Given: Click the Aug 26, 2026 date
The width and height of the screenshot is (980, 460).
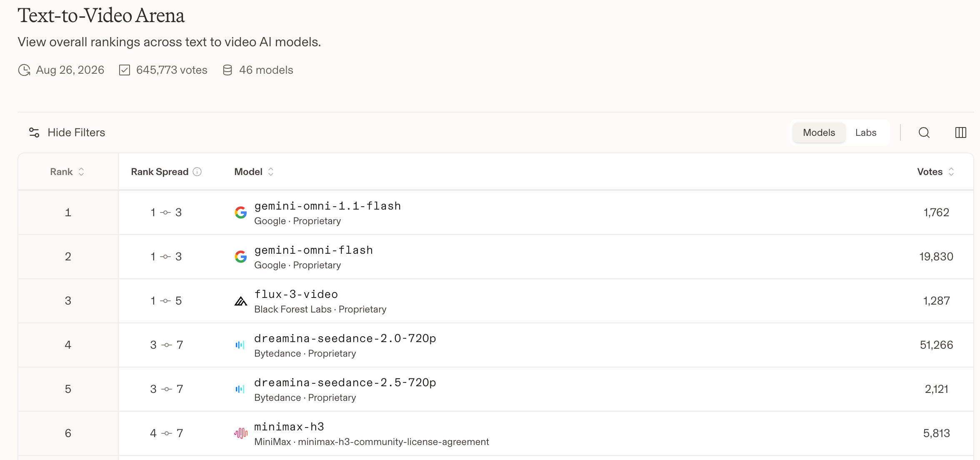Looking at the screenshot, I should 70,70.
